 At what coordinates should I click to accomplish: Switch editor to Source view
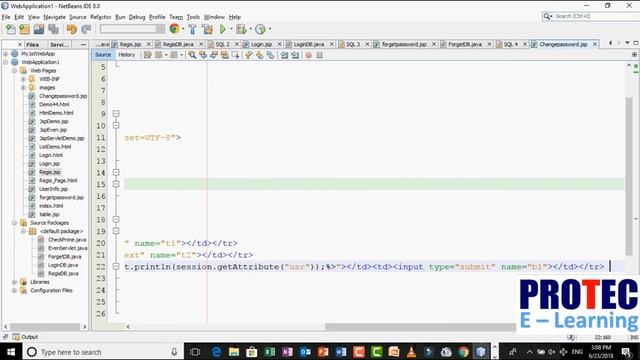[x=103, y=55]
